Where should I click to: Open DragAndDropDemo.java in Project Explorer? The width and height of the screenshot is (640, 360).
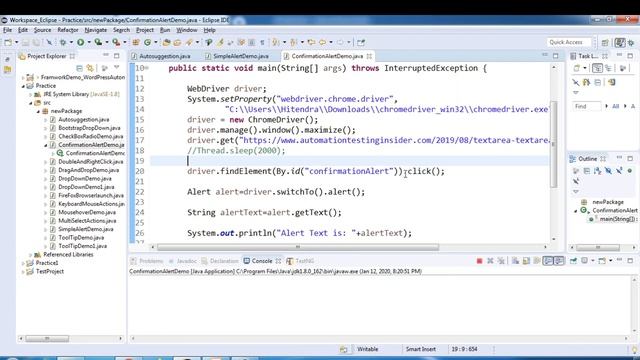(89, 170)
